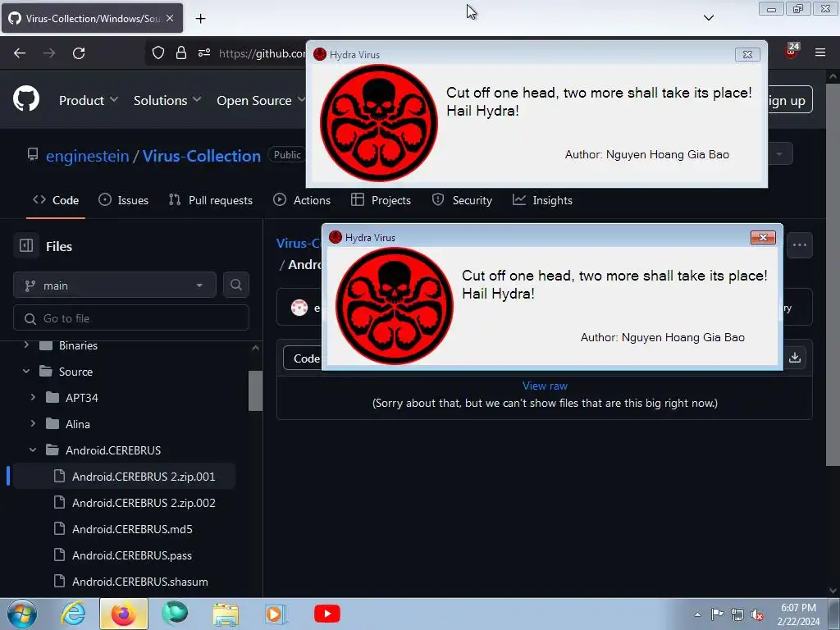Expand the APT34 folder
840x630 pixels.
33,398
